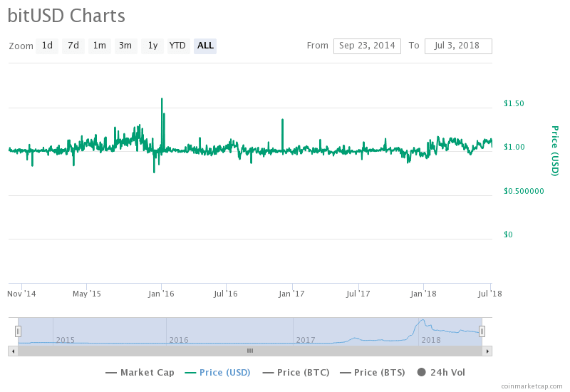This screenshot has height=392, width=570.
Task: Choose the YTD zoom range
Action: 177,46
